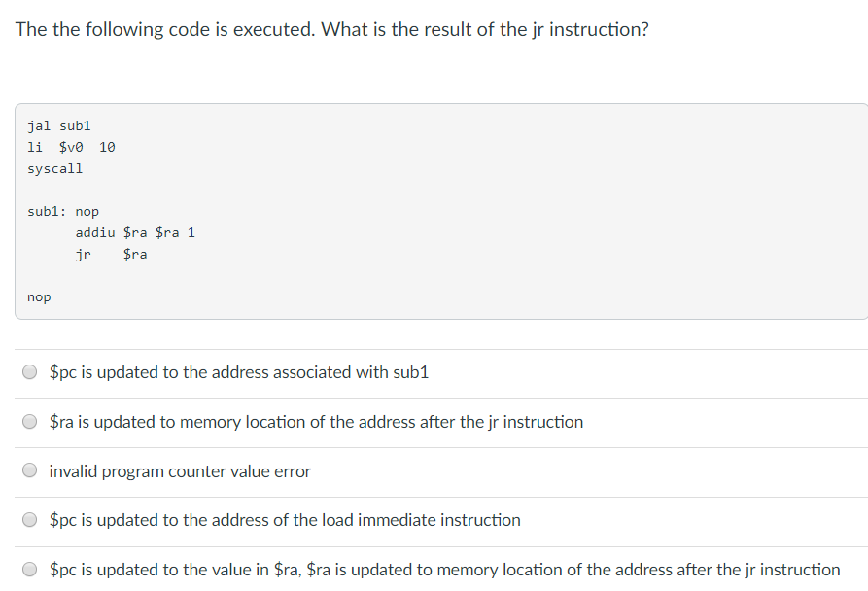Click the 'sub1: nop' label in the code
This screenshot has height=591, width=868.
[x=64, y=211]
